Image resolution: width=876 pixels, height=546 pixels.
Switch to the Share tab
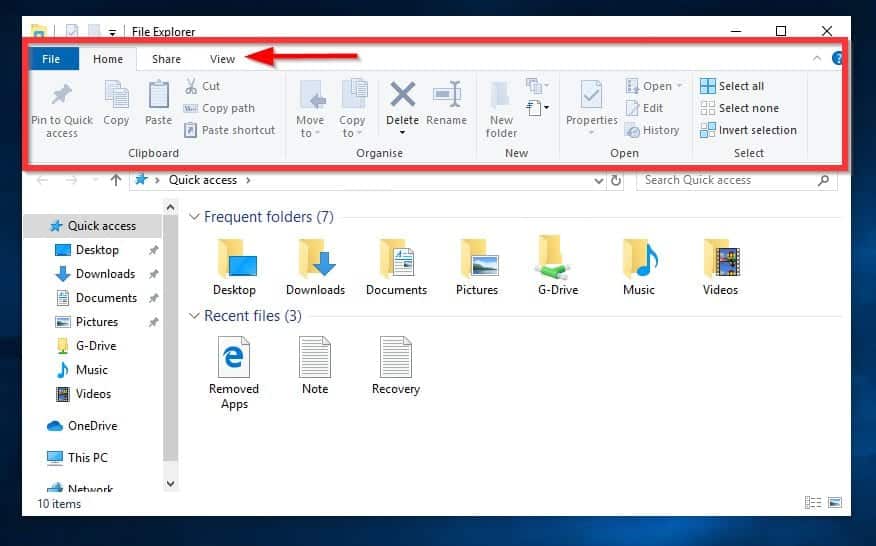tap(166, 59)
